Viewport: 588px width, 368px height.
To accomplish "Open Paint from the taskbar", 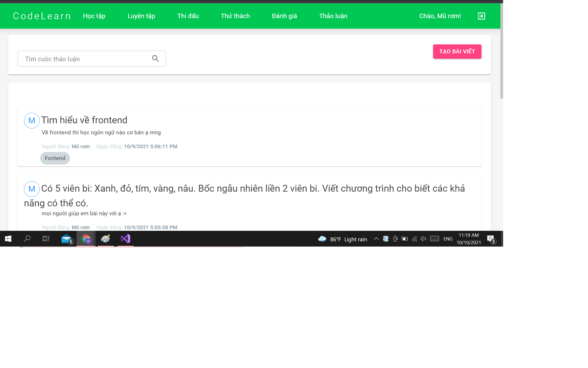I will pos(105,239).
